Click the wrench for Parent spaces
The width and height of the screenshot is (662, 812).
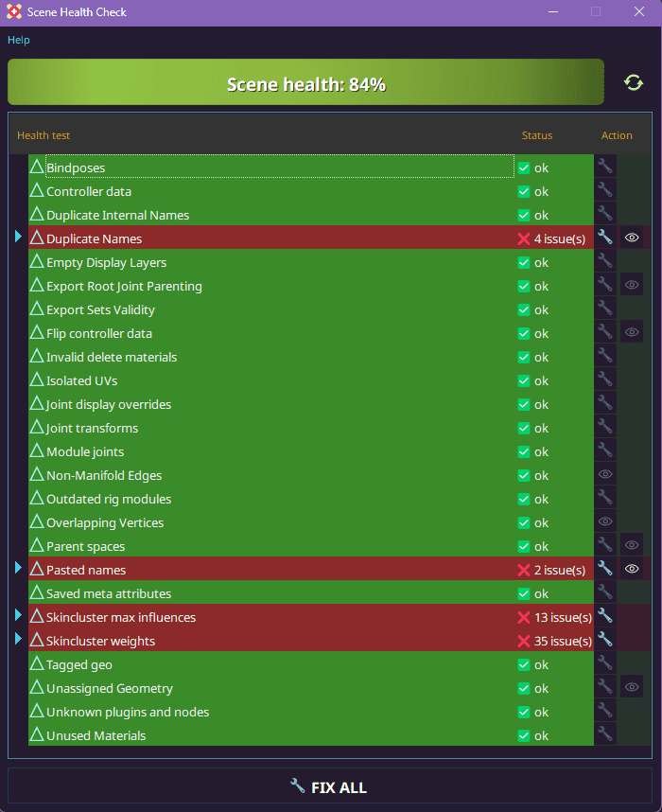point(605,545)
